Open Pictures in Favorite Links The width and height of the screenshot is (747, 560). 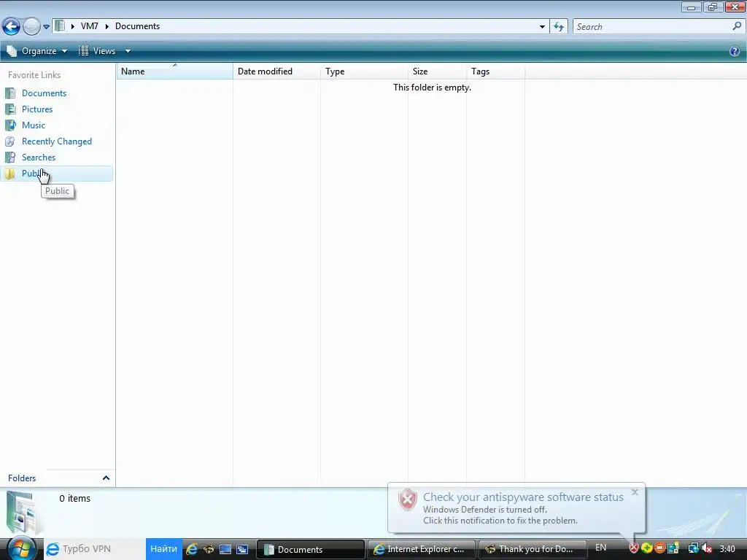(x=37, y=109)
